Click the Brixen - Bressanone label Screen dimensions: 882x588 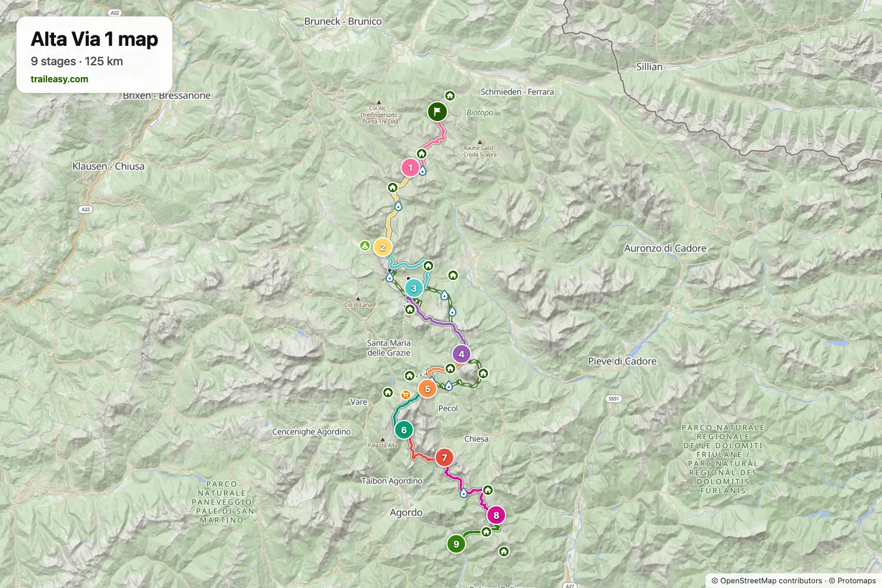(167, 95)
